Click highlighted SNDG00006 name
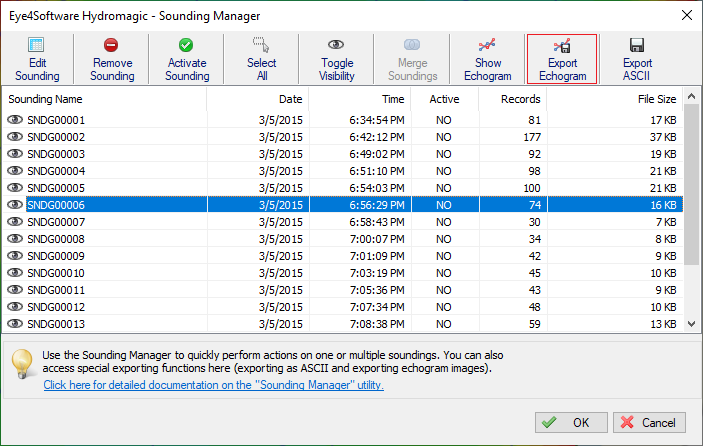703x446 pixels. coord(56,205)
